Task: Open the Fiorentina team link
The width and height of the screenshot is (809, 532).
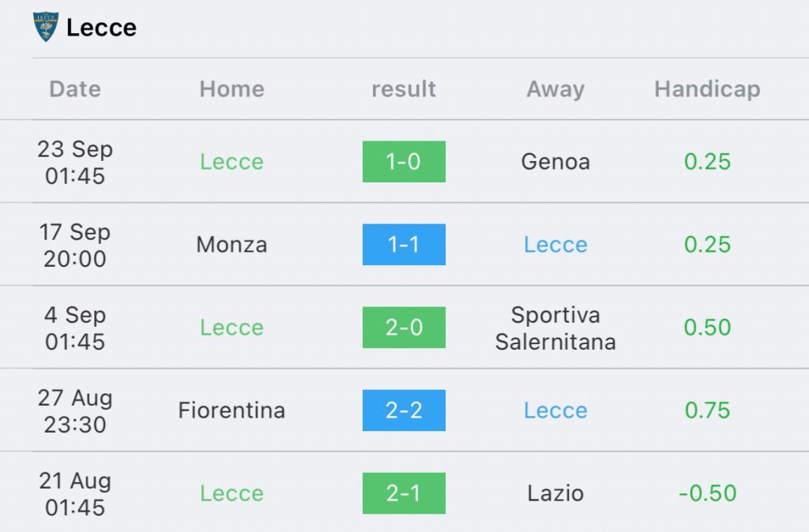Action: 231,410
